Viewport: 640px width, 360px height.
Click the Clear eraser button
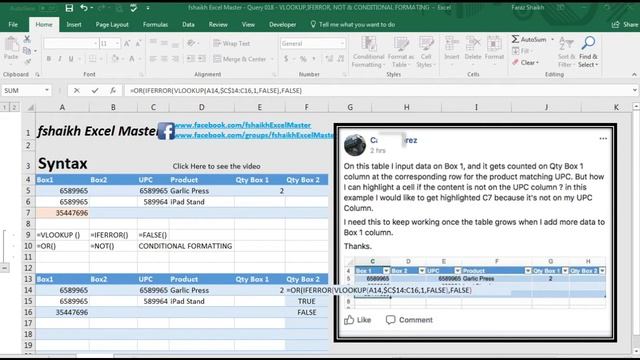[526, 63]
